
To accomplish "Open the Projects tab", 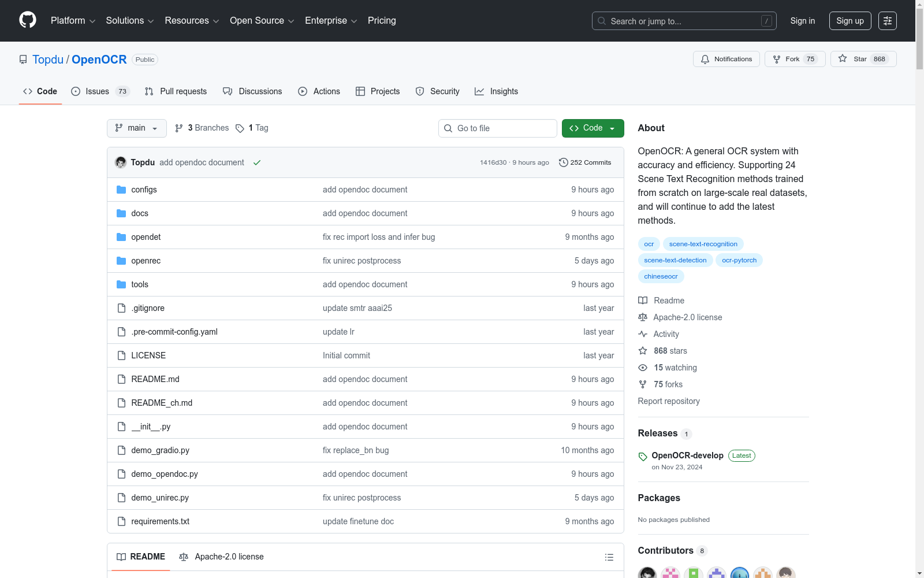I will tap(378, 91).
